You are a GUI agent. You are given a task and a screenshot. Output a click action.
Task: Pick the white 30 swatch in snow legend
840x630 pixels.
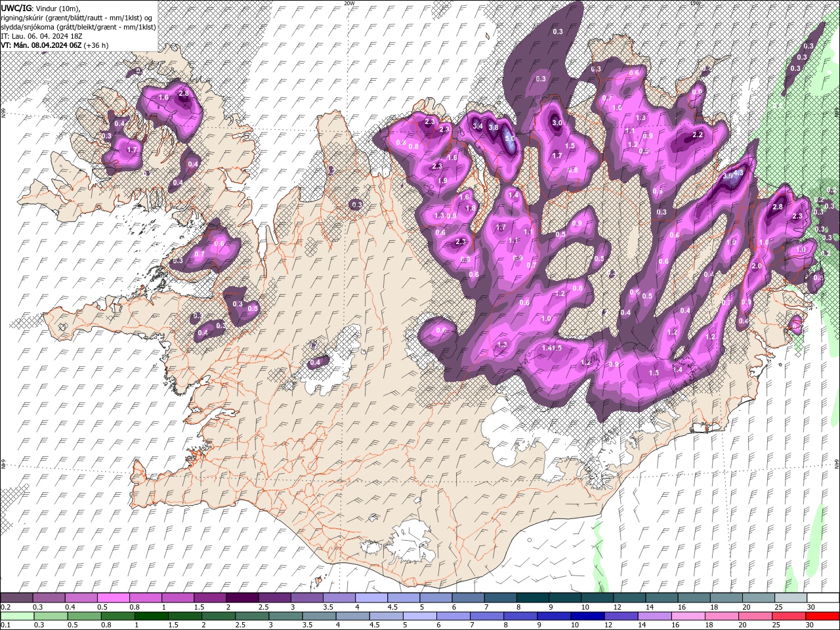tap(823, 598)
